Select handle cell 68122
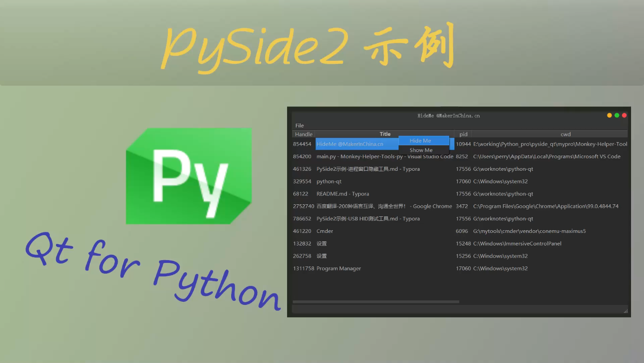Screen dimensions: 644x363 pyautogui.click(x=304, y=194)
